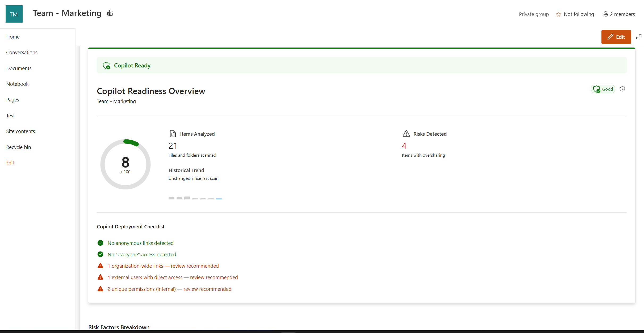This screenshot has width=644, height=333.
Task: Click the Teams icon beside site title
Action: pos(110,13)
